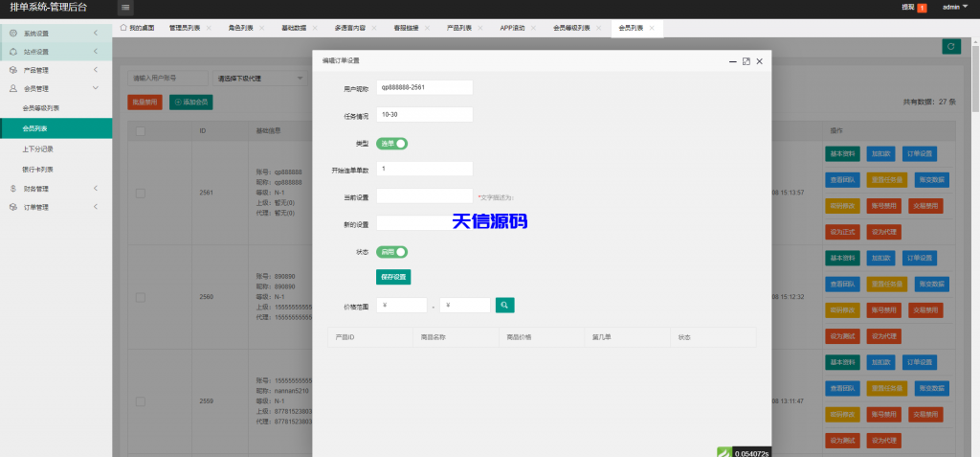
Task: Check the checkbox for member ID 2559
Action: (141, 400)
